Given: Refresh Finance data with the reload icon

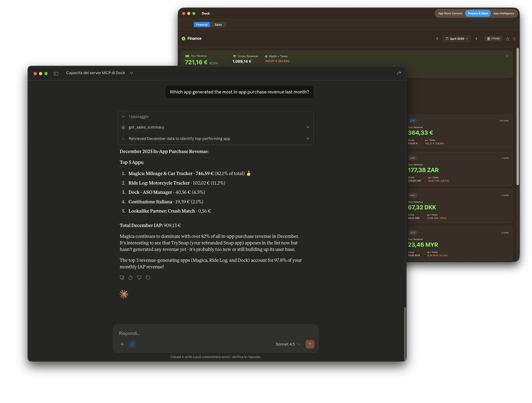Looking at the screenshot, I should [515, 39].
